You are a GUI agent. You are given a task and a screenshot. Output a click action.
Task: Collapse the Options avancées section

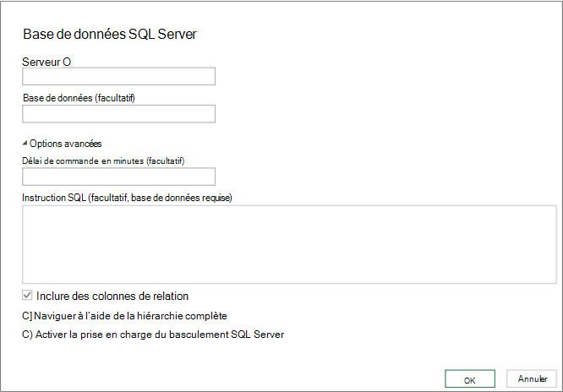[x=25, y=144]
